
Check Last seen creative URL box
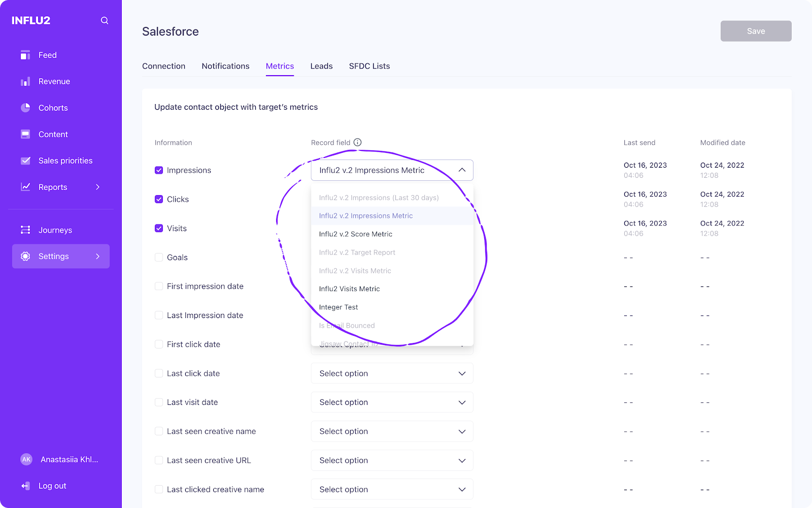tap(159, 460)
